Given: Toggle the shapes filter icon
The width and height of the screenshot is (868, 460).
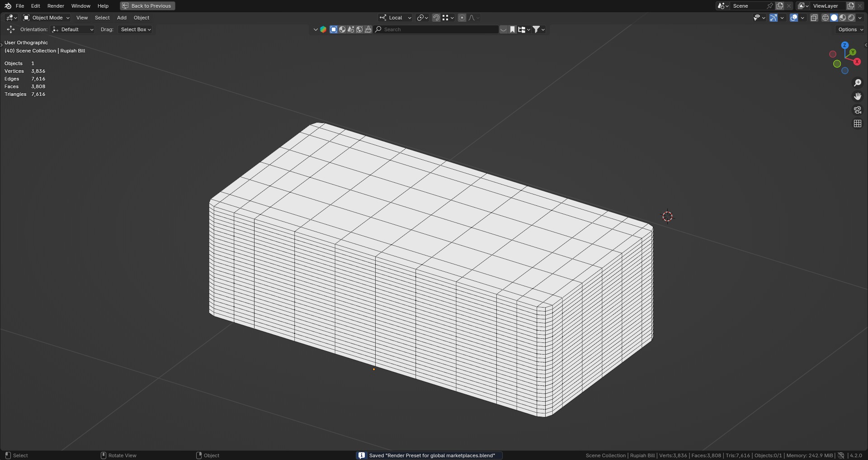Looking at the screenshot, I should click(351, 29).
